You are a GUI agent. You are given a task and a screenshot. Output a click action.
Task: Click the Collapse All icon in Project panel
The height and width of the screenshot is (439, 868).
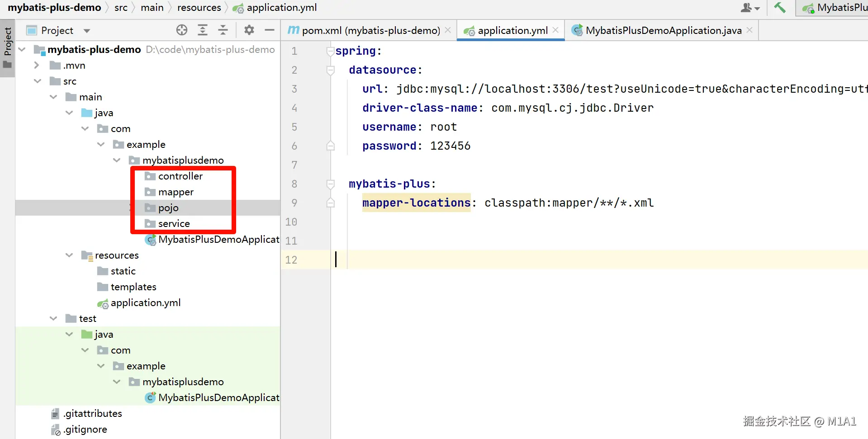click(223, 30)
